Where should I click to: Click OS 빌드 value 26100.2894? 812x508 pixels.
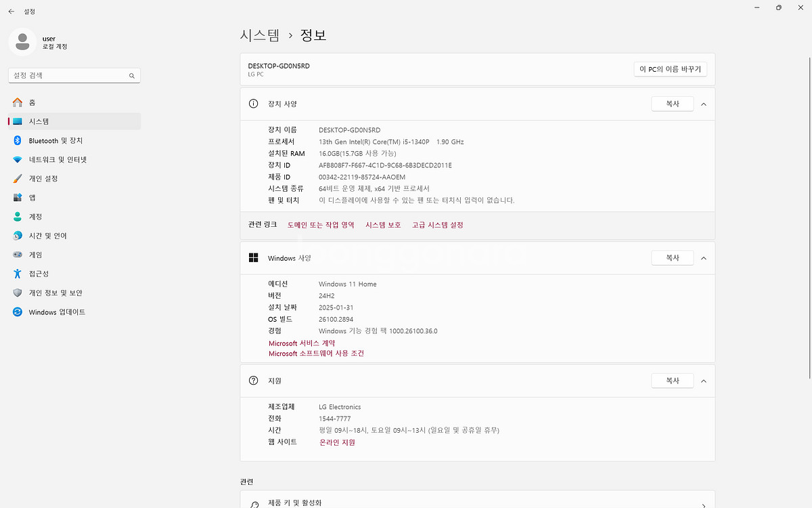coord(336,319)
